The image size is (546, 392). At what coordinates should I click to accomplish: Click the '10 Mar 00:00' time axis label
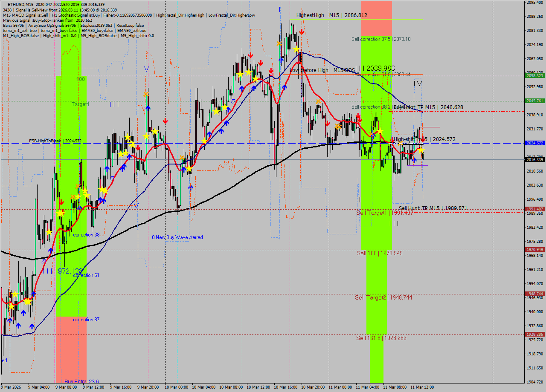(x=177, y=387)
